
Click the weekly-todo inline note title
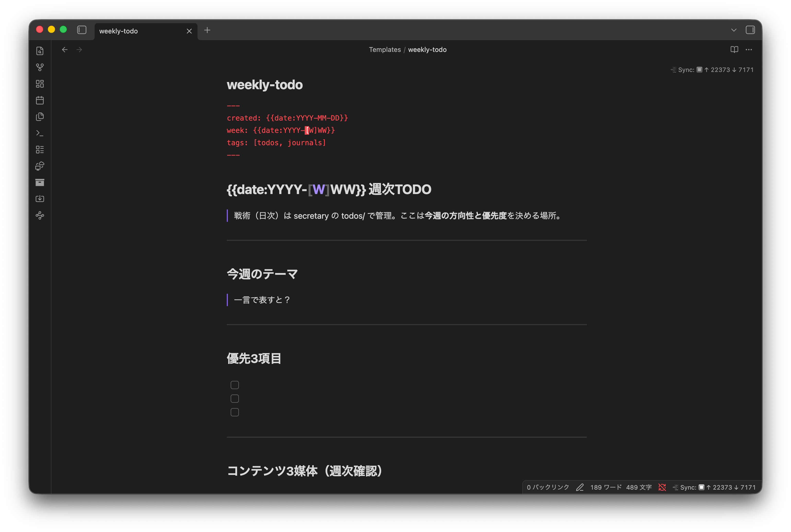(x=264, y=85)
